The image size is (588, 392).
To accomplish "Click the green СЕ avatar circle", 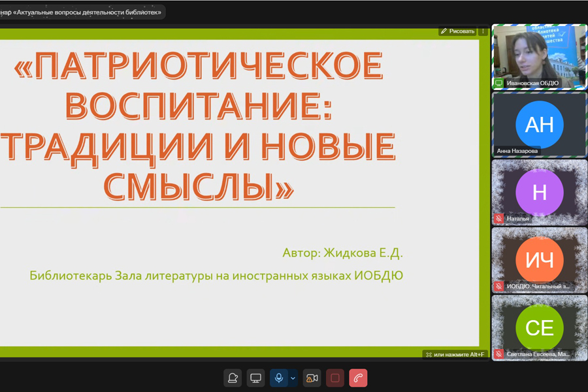I will click(539, 327).
